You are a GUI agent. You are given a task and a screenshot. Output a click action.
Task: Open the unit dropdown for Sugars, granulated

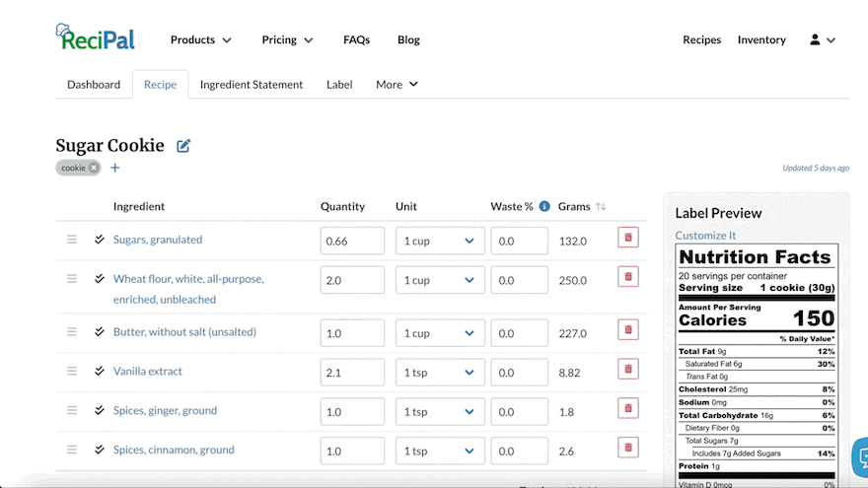coord(440,241)
